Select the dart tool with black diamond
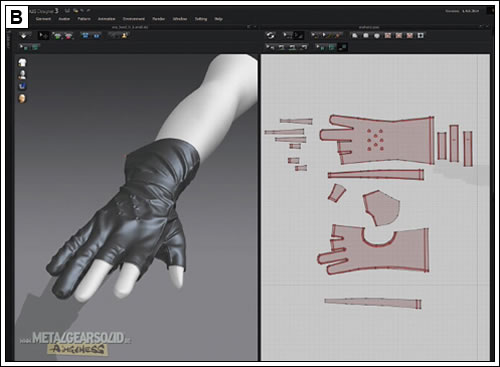Image resolution: width=500 pixels, height=367 pixels. tap(421, 35)
